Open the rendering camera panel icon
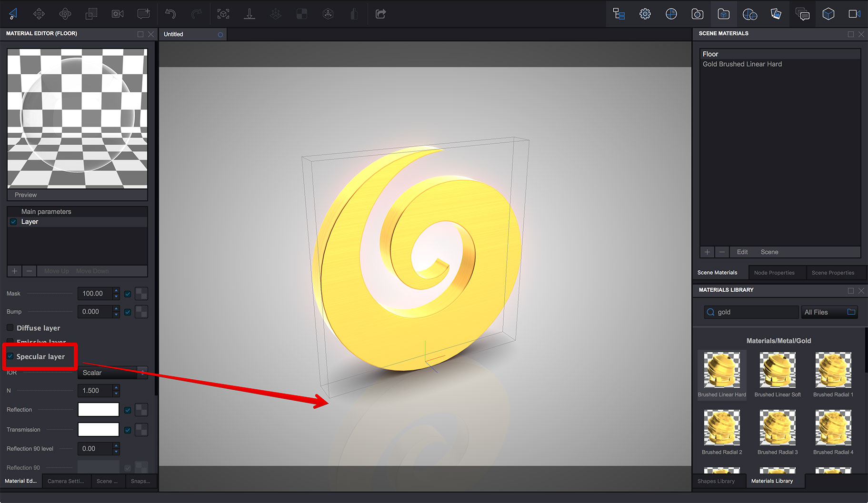 pyautogui.click(x=854, y=14)
